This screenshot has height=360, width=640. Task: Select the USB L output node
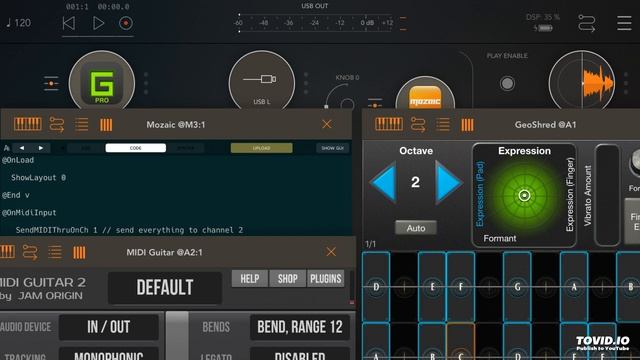(x=262, y=82)
